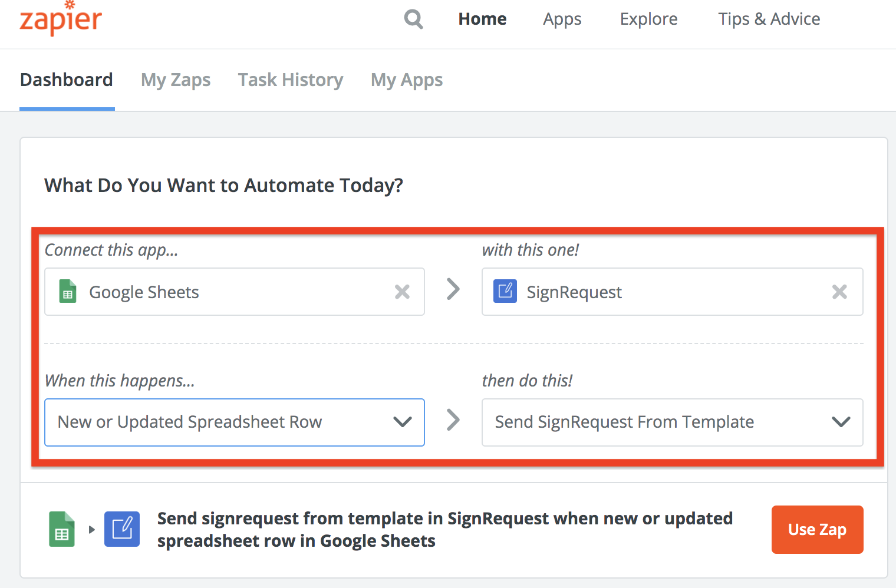Click the 'What Do You Want to Automate Today?' heading
The image size is (896, 588).
(224, 186)
